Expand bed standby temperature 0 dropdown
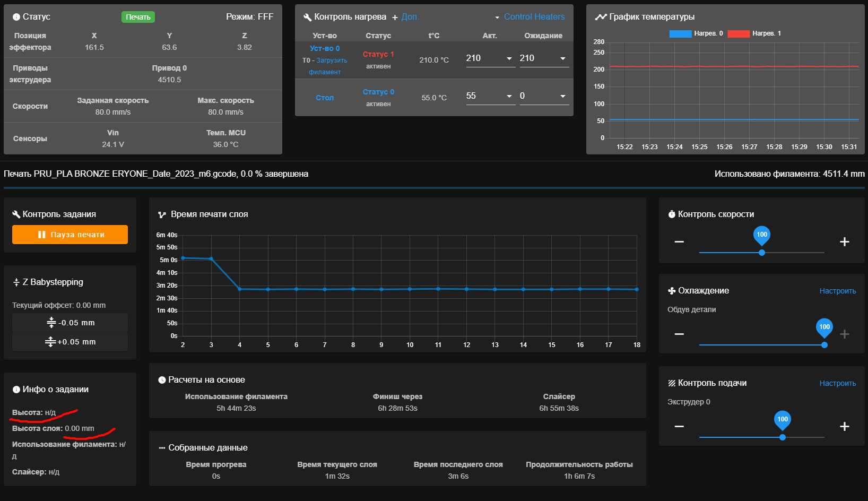Image resolution: width=868 pixels, height=501 pixels. point(563,96)
